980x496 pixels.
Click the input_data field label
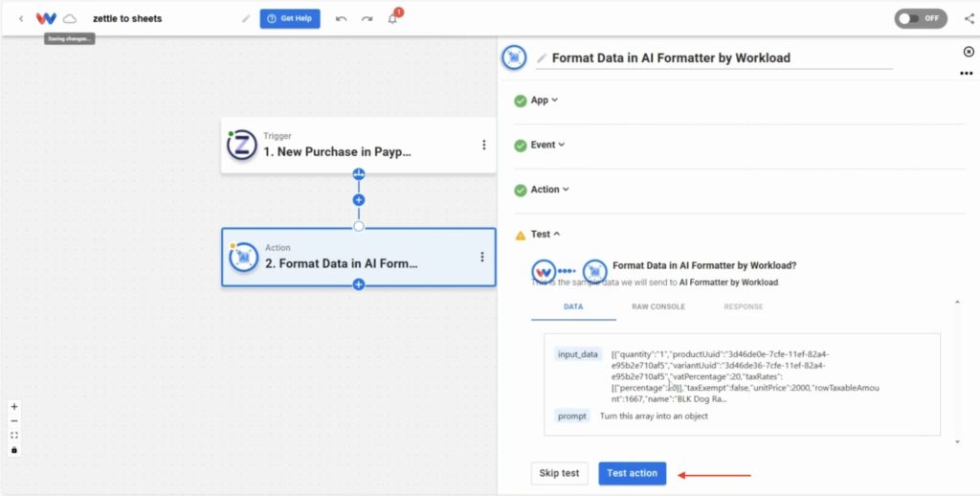pos(578,354)
